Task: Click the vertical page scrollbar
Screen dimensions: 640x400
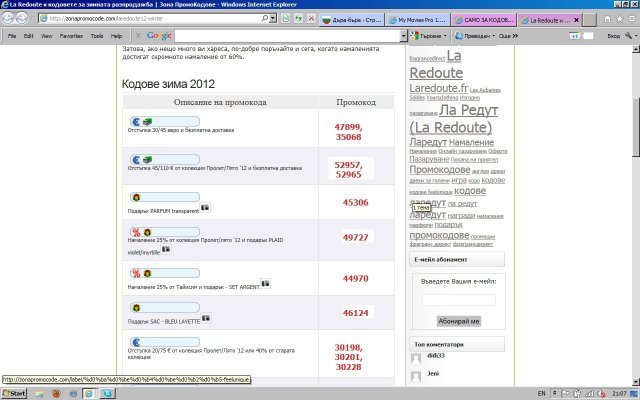Action: (634, 200)
